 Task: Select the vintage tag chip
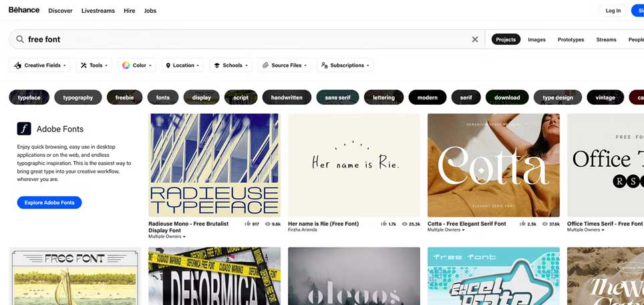tap(605, 97)
